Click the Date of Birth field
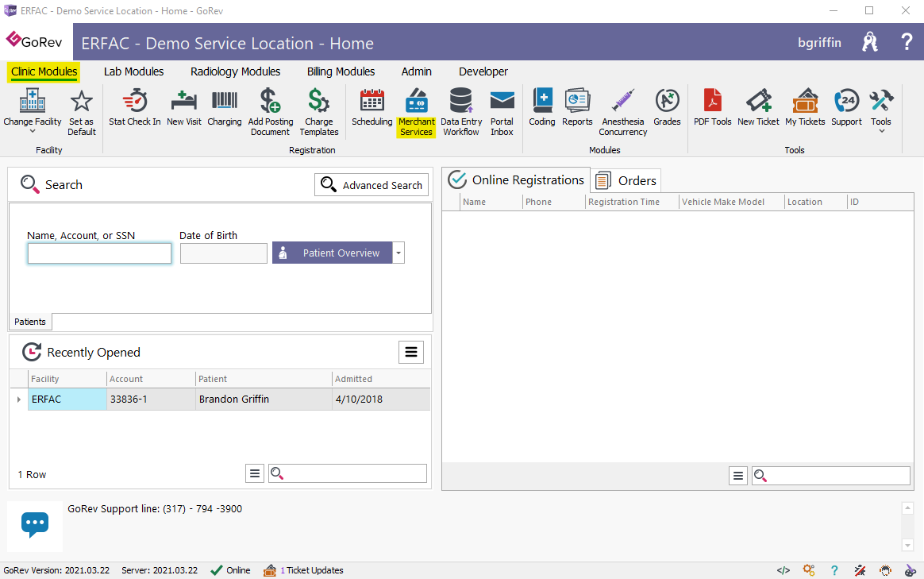 pos(223,253)
